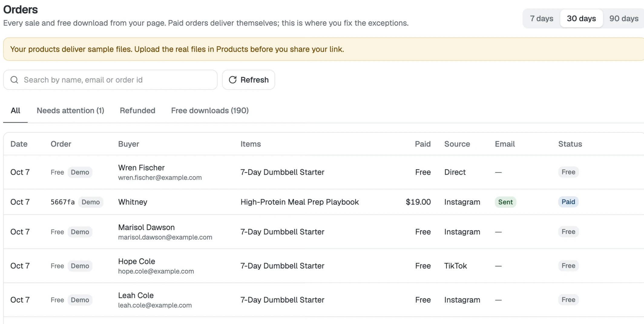Click the Email column header

(505, 144)
